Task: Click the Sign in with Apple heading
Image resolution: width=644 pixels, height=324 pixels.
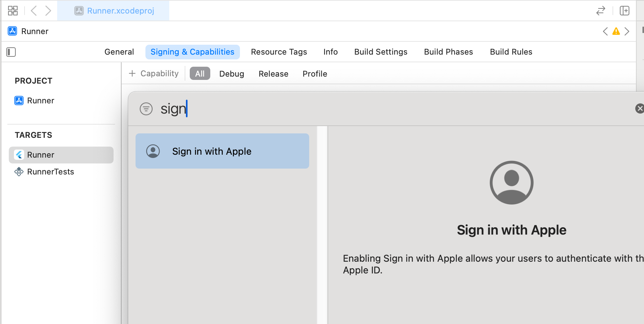Action: (511, 230)
